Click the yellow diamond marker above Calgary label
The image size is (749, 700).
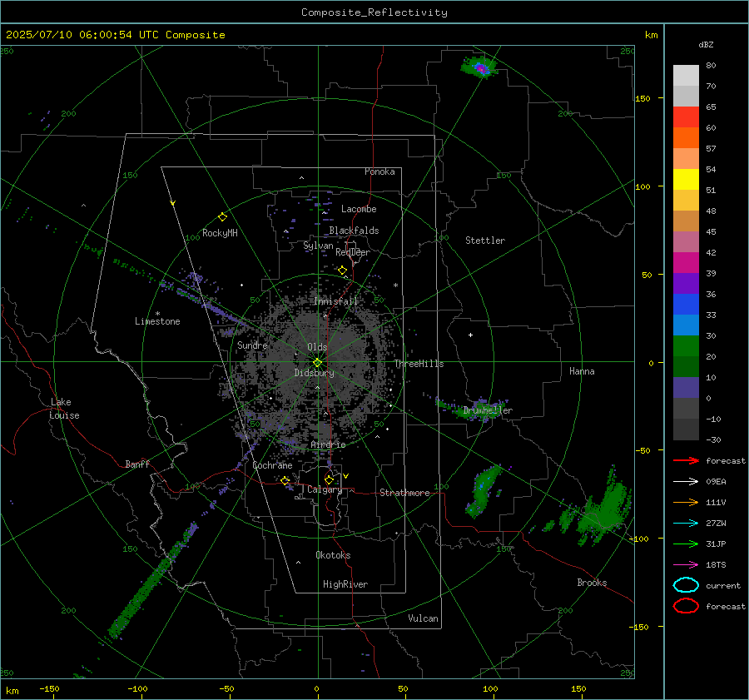329,479
